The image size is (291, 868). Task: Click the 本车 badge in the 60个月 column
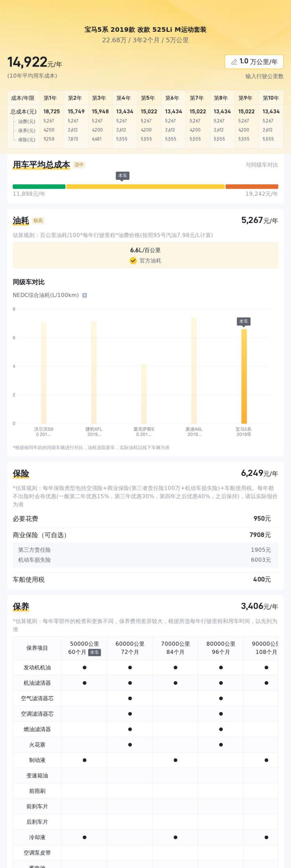coord(94,652)
